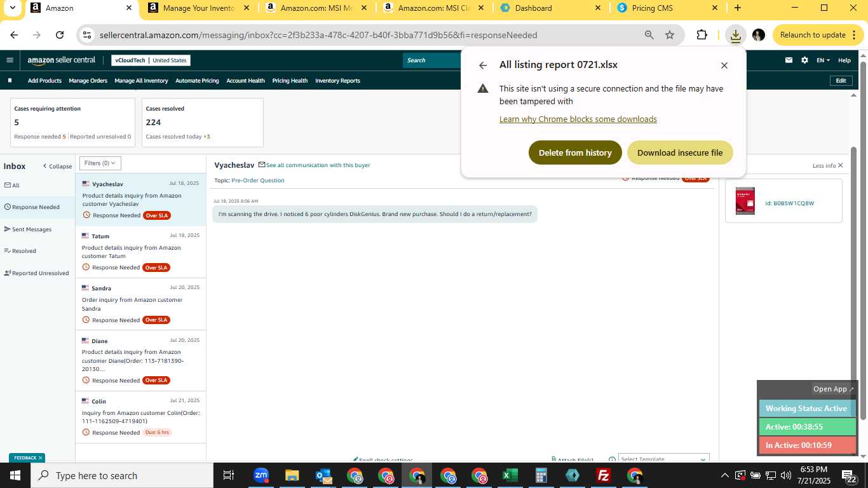The height and width of the screenshot is (488, 868).
Task: Collapse the Inbox sidebar
Action: [x=57, y=166]
